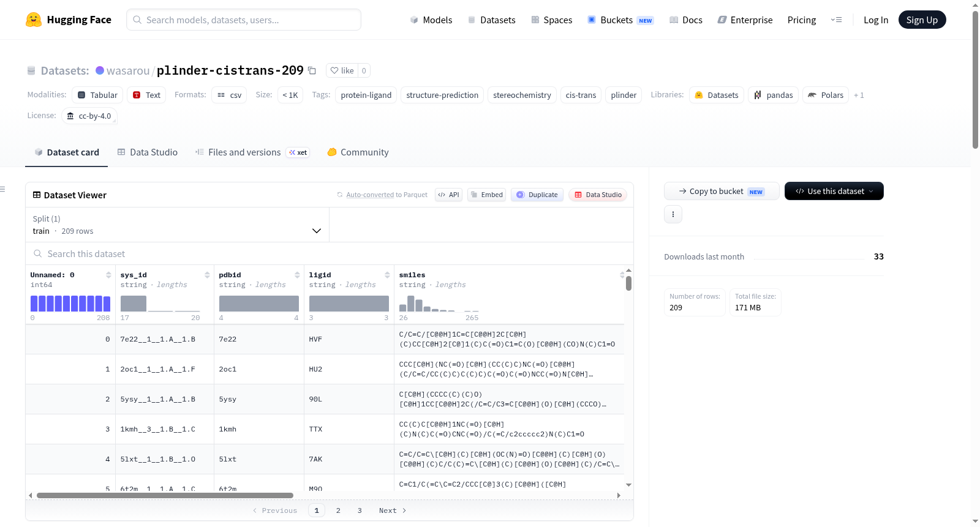Click Copy to bucket button
980x527 pixels.
(722, 191)
